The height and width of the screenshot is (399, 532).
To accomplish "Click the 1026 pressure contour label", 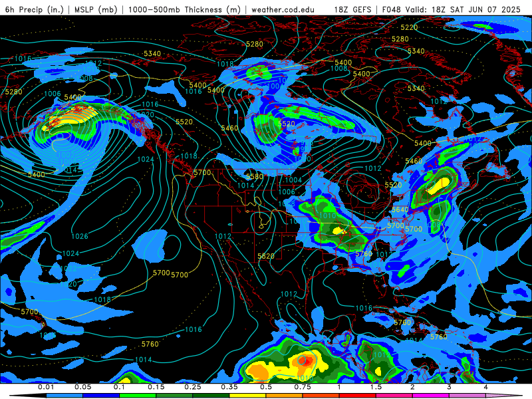I will [x=80, y=236].
